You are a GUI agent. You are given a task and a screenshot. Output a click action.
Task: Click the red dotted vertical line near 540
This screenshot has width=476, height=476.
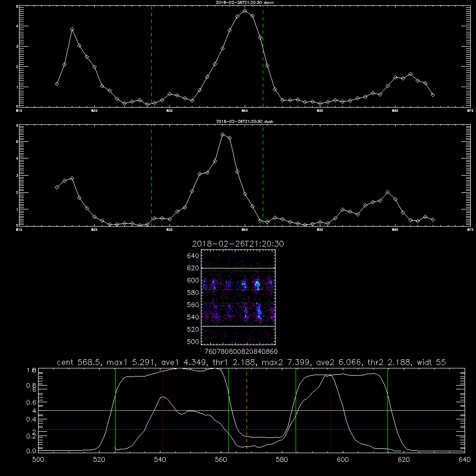click(x=163, y=410)
